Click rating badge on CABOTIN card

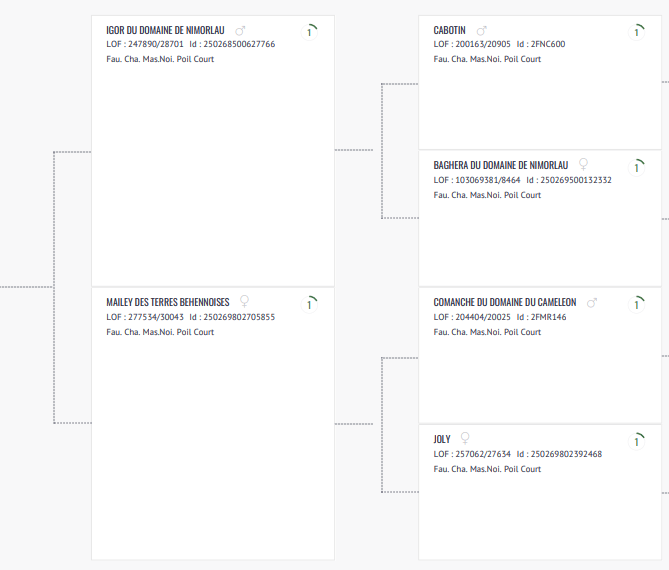(636, 32)
